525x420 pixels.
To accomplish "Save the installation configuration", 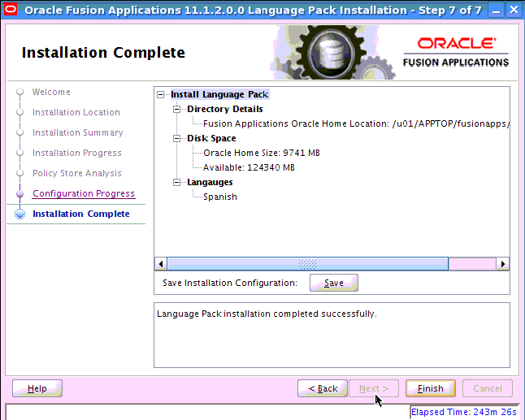I will coord(334,284).
